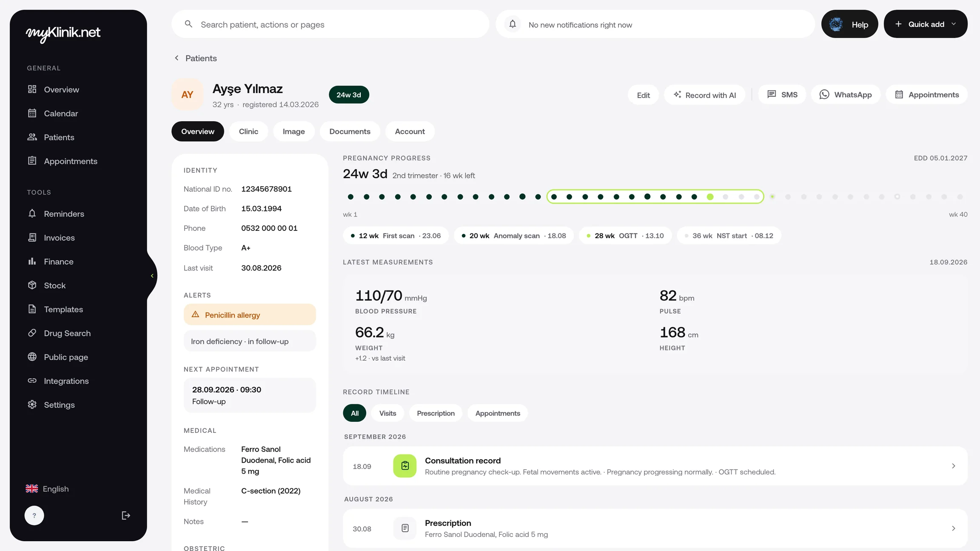Click the 66.2 kg weight value
Viewport: 980px width, 551px height.
370,332
